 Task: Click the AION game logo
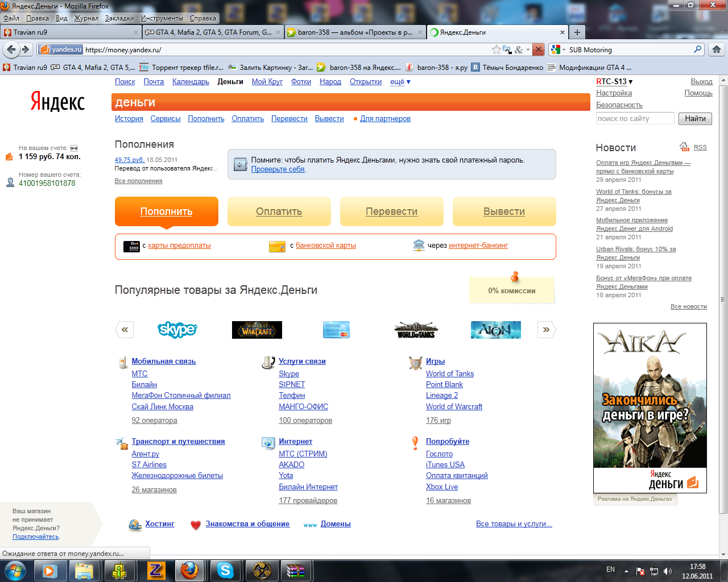pyautogui.click(x=496, y=330)
